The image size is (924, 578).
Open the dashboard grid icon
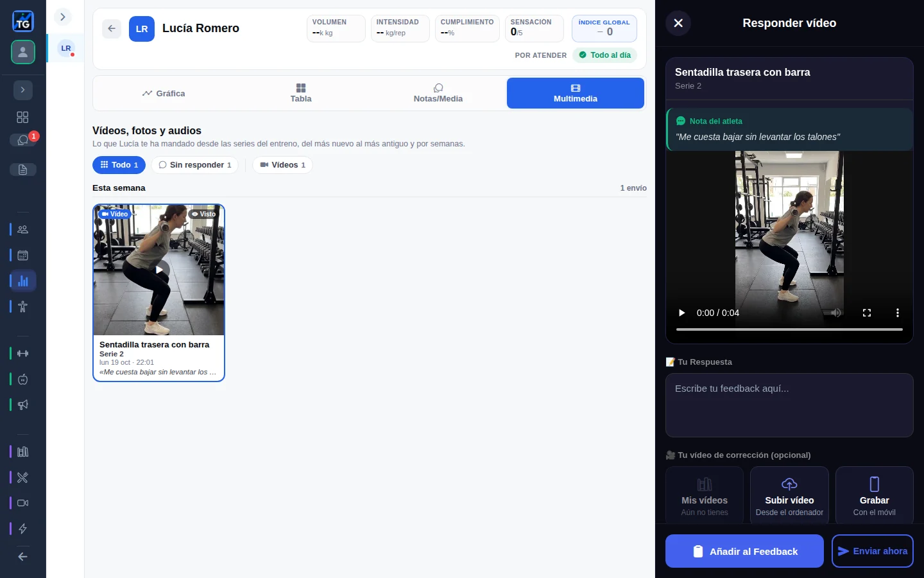click(22, 117)
